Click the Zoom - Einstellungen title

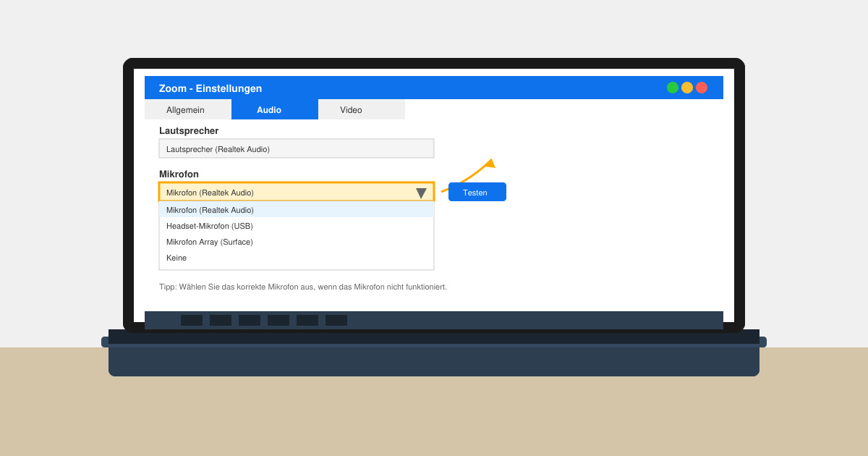[210, 88]
